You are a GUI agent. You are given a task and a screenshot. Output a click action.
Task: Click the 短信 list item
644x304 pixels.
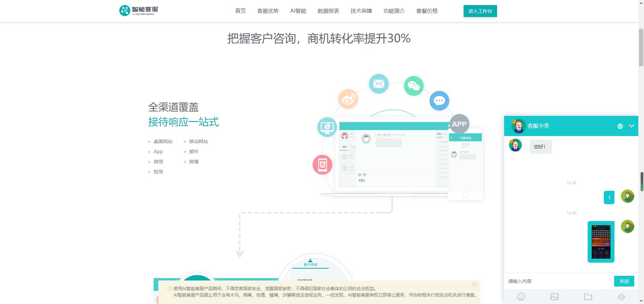point(158,172)
